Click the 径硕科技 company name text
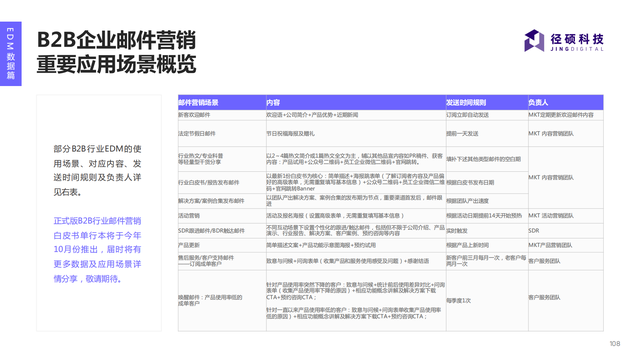Image resolution: width=640 pixels, height=360 pixels. coord(577,39)
